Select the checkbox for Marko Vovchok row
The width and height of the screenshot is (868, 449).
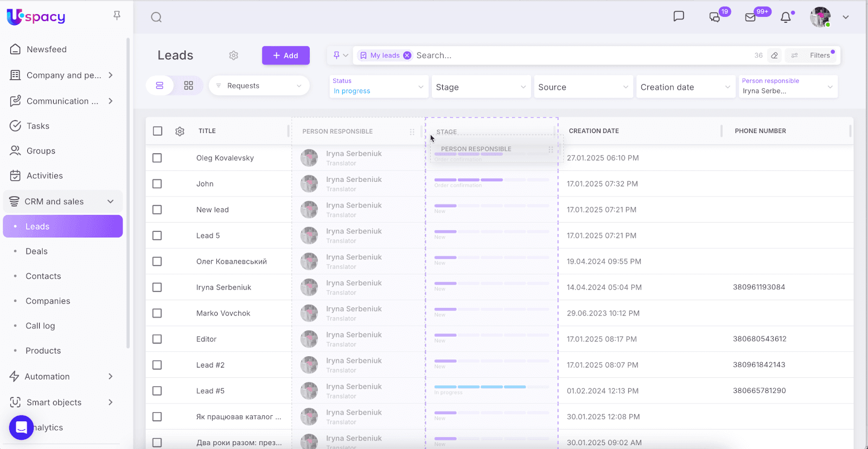point(157,313)
